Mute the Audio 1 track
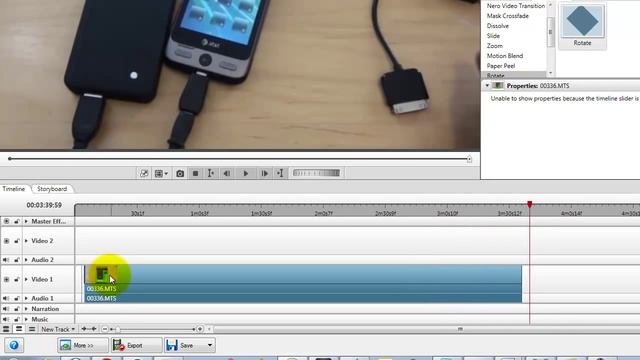The width and height of the screenshot is (640, 360). coord(6,298)
